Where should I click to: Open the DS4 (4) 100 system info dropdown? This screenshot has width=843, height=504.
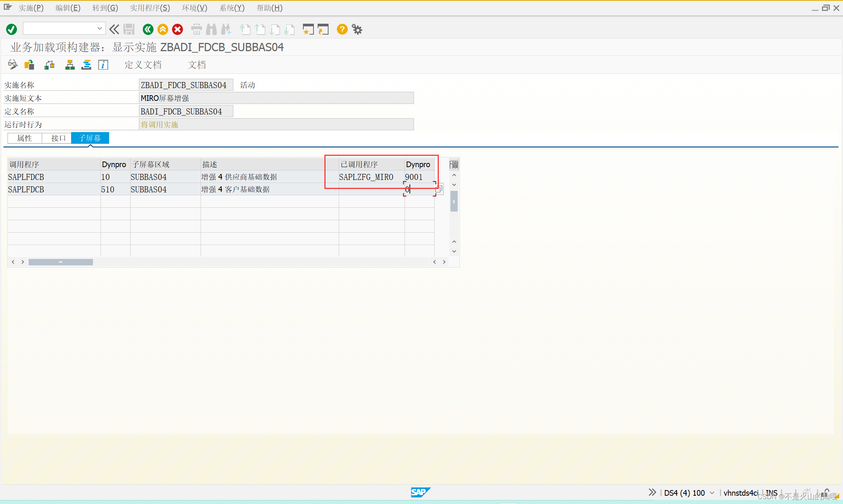(x=712, y=493)
